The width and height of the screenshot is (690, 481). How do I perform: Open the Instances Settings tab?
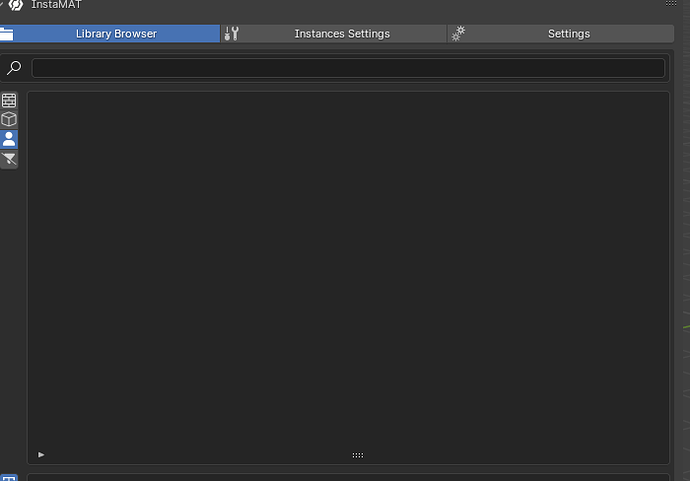click(x=342, y=34)
